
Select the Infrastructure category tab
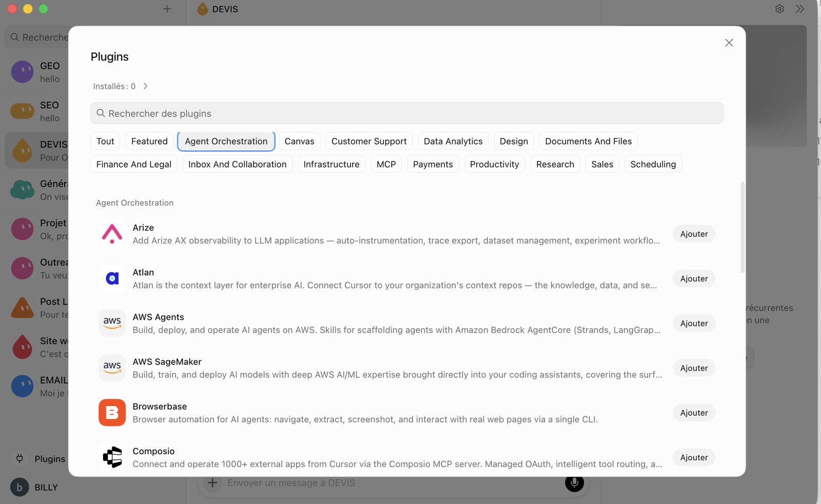pos(331,164)
